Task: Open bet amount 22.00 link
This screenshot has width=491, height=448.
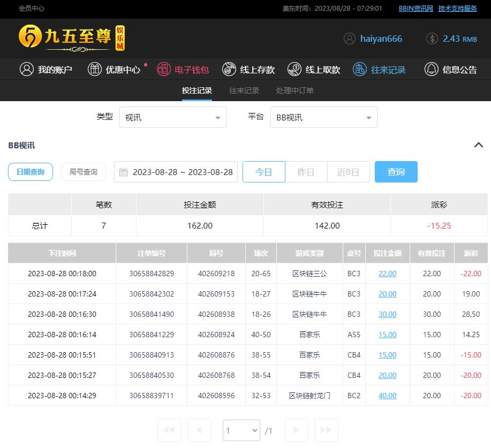Action: click(x=387, y=274)
